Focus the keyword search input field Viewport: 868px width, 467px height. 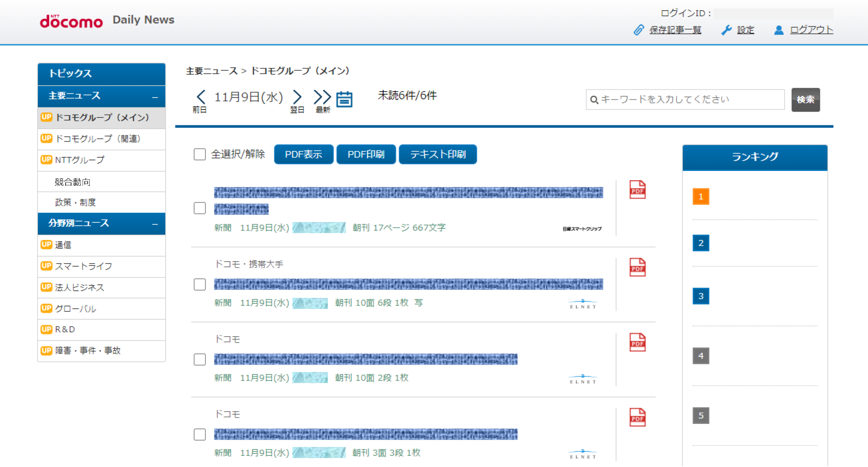click(685, 100)
